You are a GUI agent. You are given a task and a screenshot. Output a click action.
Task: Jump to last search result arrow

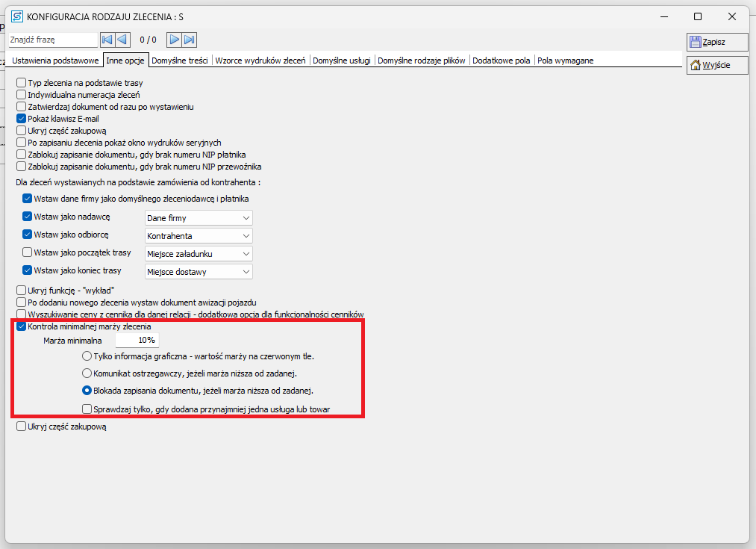pyautogui.click(x=190, y=40)
